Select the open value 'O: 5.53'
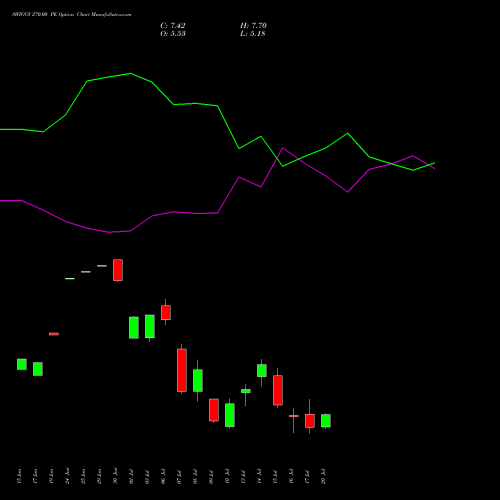The height and width of the screenshot is (500, 500). 173,34
